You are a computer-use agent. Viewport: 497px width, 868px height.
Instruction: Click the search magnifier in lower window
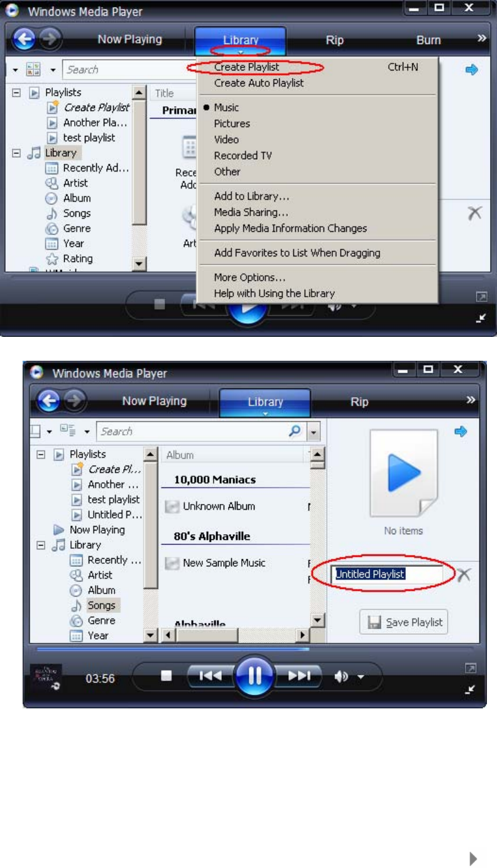[295, 431]
